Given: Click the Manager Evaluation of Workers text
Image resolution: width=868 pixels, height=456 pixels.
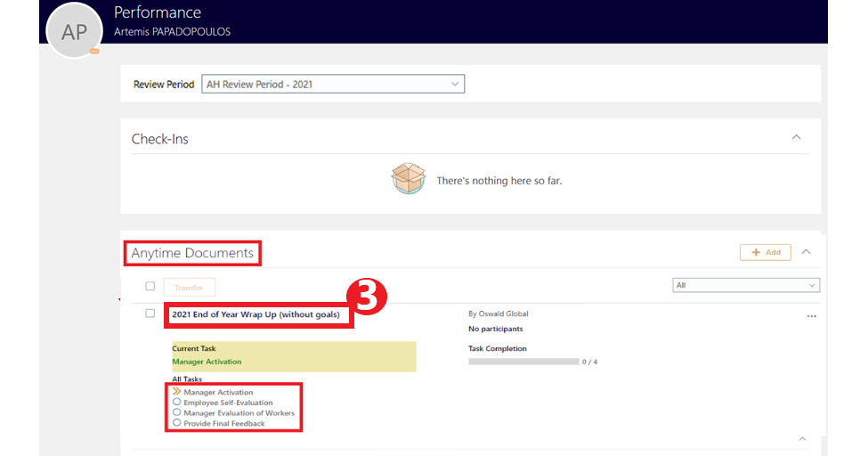Looking at the screenshot, I should 239,413.
